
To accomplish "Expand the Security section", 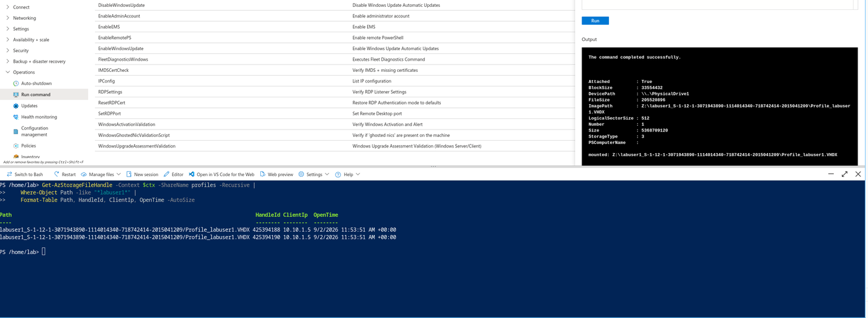I will [x=7, y=50].
